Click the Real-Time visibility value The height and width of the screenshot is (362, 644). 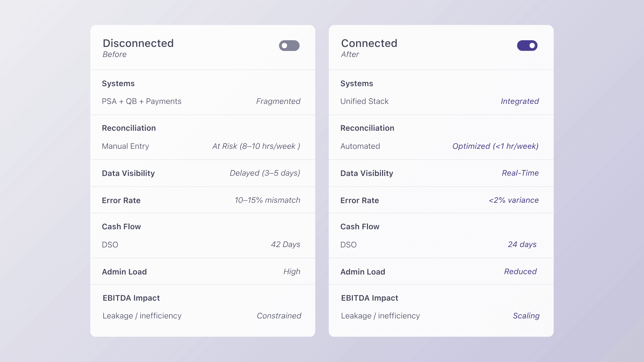point(520,173)
